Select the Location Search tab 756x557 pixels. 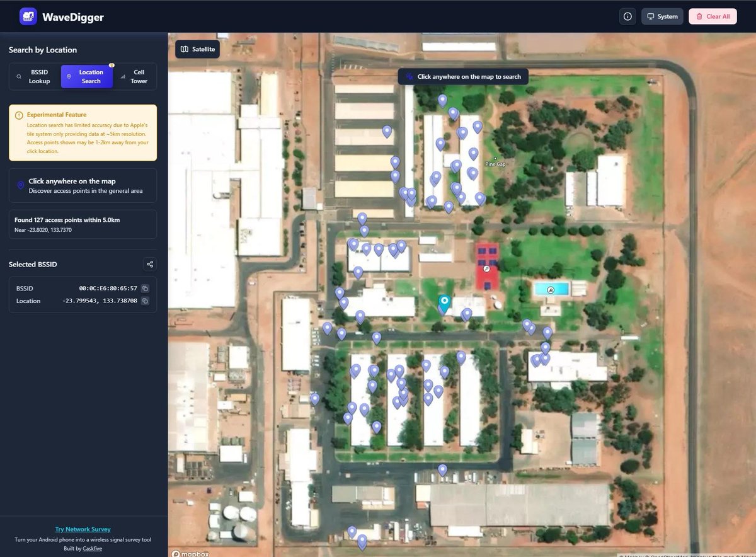click(87, 77)
